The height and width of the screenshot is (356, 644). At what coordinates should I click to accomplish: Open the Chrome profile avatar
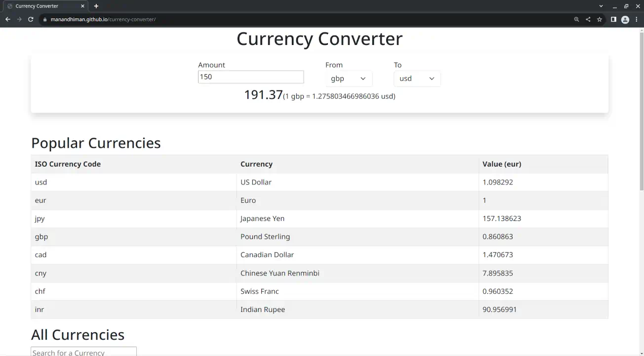(625, 19)
